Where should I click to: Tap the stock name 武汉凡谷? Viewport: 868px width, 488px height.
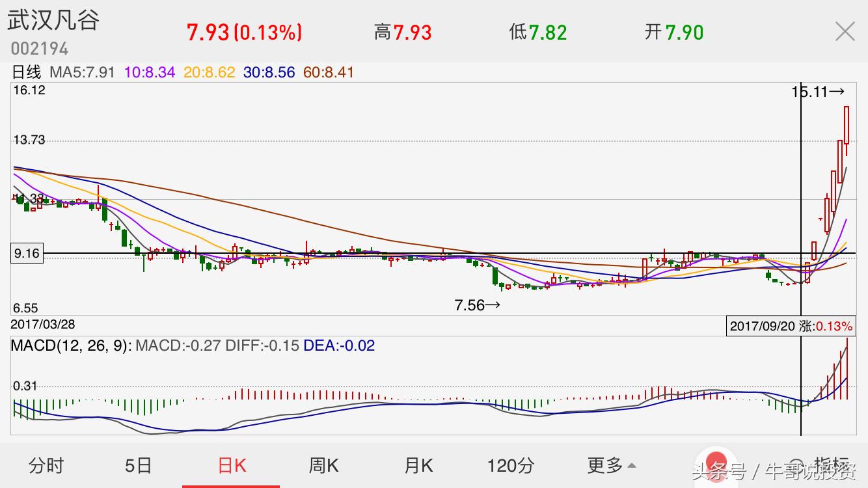(53, 20)
